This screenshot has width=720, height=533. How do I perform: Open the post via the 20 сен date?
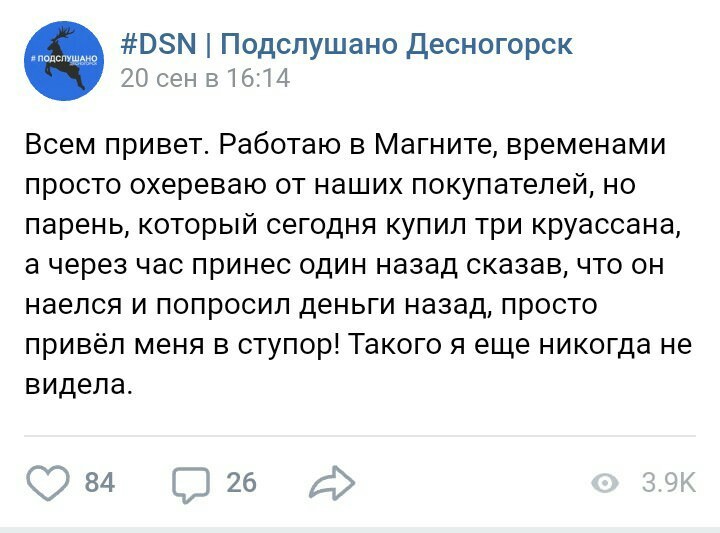tap(156, 78)
